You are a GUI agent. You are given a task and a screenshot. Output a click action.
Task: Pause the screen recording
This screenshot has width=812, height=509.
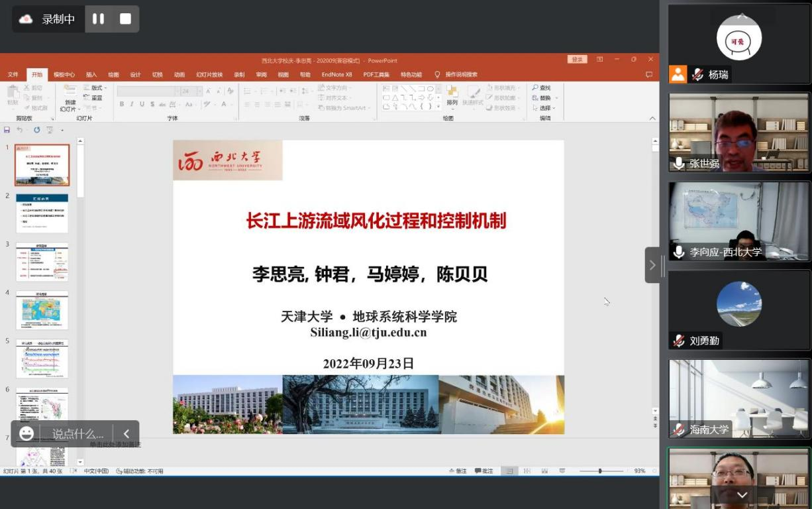[98, 19]
